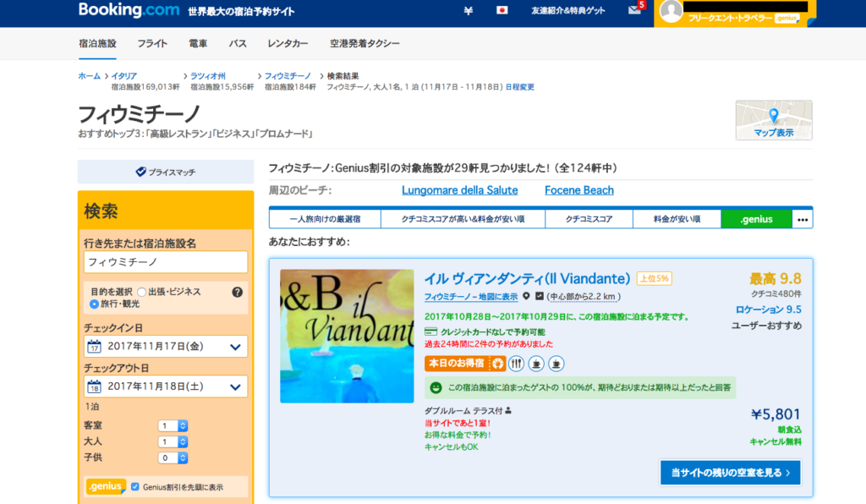This screenshot has width=866, height=504.
Task: Open the mail inbox envelope icon
Action: (x=634, y=11)
